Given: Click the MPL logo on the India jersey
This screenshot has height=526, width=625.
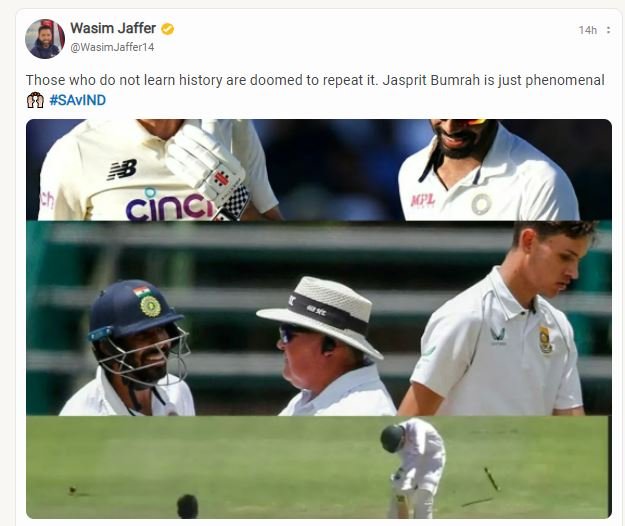Looking at the screenshot, I should pos(423,200).
